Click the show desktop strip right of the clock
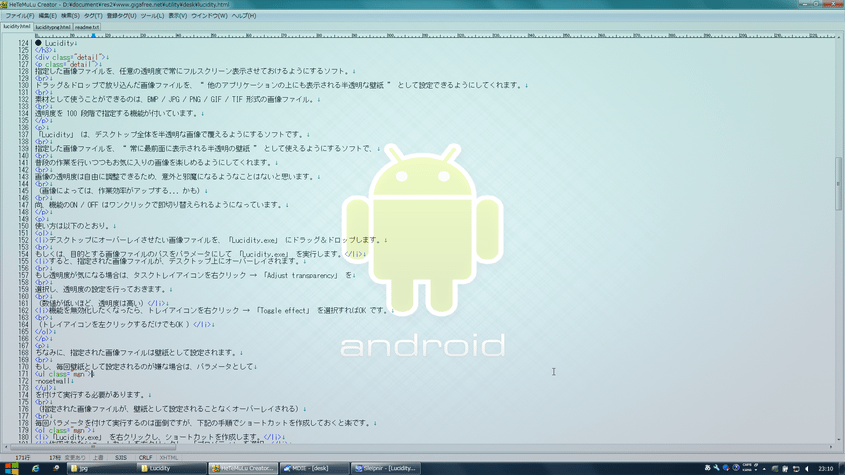 coord(842,469)
